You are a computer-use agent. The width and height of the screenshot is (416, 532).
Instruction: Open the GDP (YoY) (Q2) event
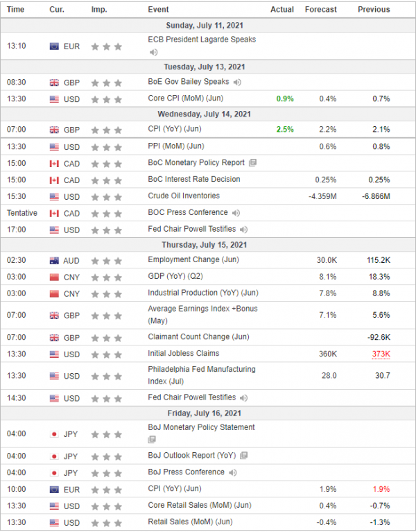pos(175,276)
